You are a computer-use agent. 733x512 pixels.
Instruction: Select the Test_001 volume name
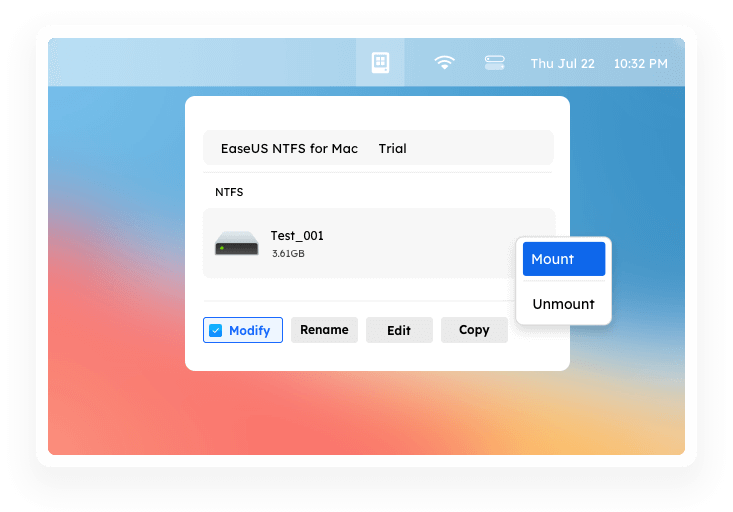click(x=297, y=236)
